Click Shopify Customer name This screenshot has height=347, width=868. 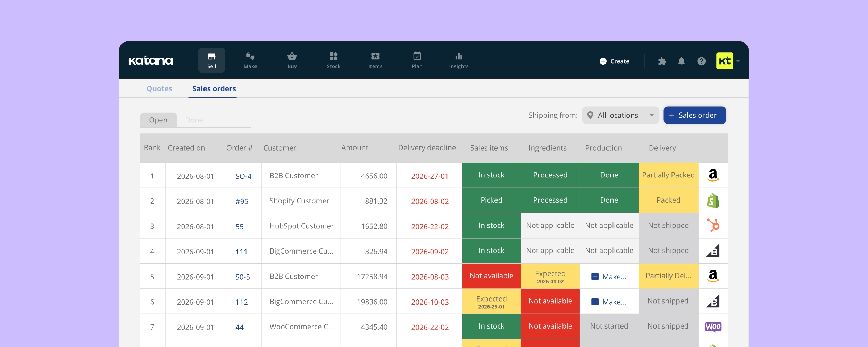pos(299,201)
